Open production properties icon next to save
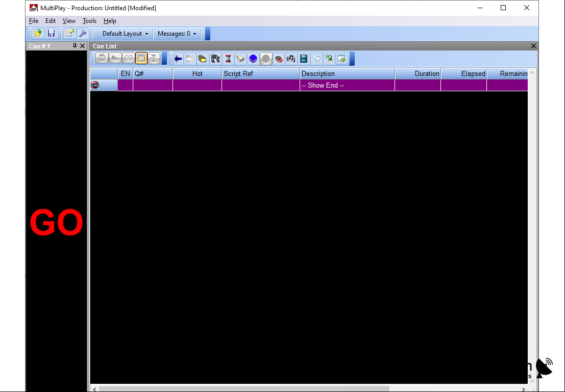Viewport: 565px width, 392px height. point(69,34)
